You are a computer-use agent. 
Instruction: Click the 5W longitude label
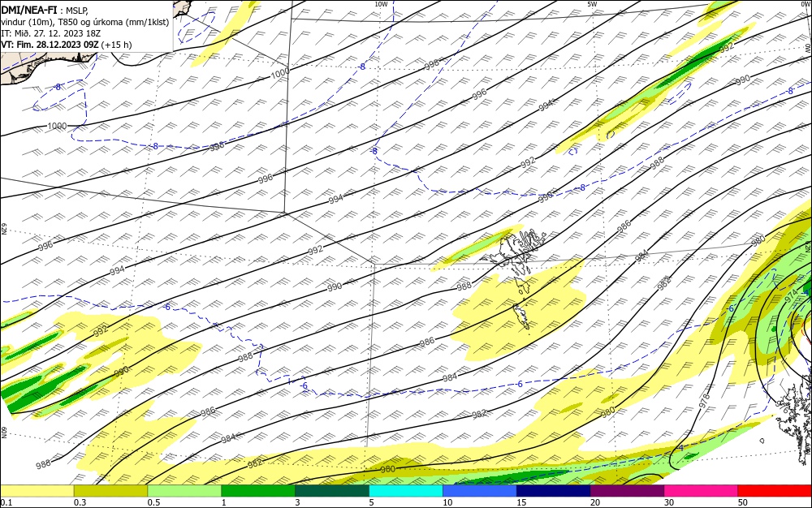(x=592, y=4)
